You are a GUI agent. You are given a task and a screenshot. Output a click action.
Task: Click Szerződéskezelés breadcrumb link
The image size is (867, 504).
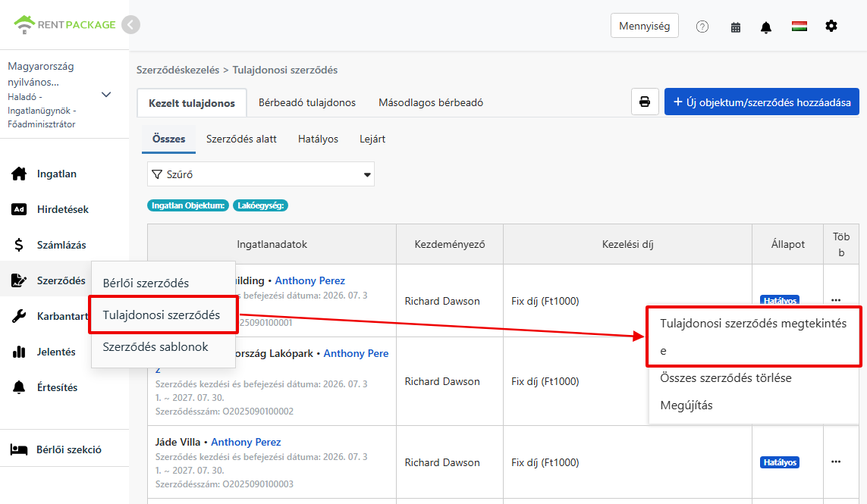pos(177,70)
